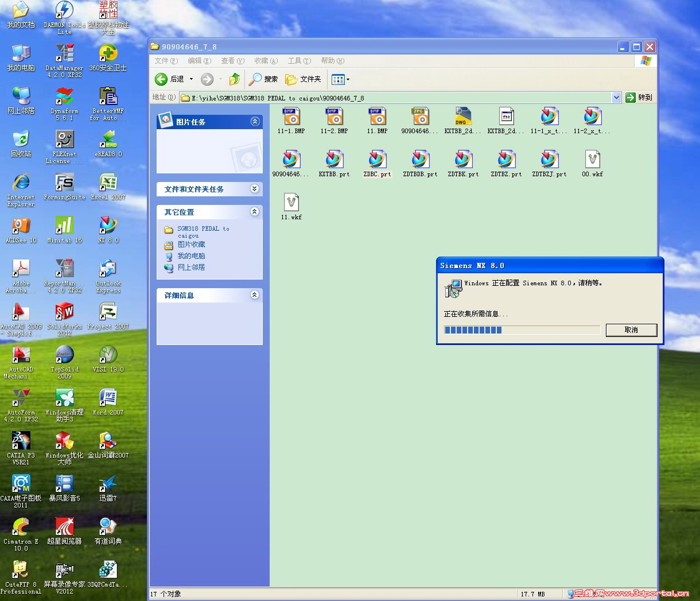Expand the address bar dropdown
This screenshot has width=700, height=601.
click(616, 98)
